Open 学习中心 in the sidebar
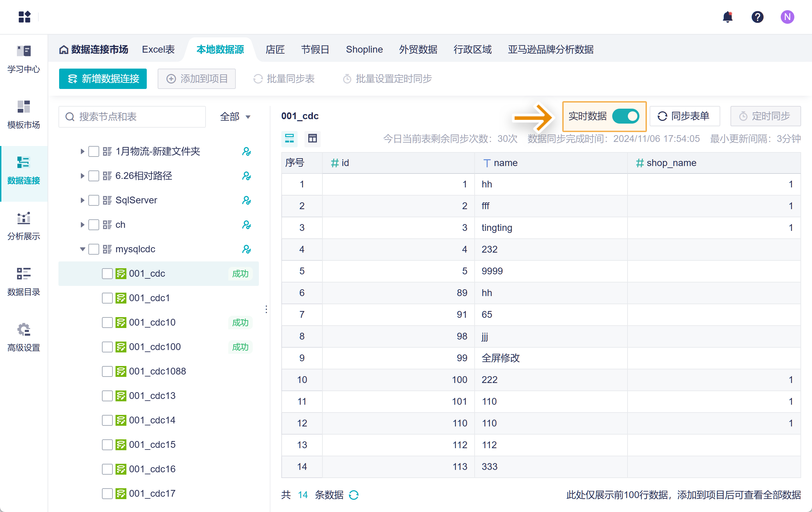Image resolution: width=812 pixels, height=512 pixels. (23, 59)
